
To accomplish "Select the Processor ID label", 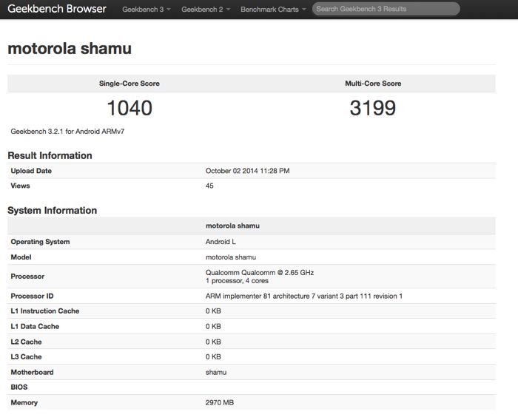I will [x=32, y=296].
